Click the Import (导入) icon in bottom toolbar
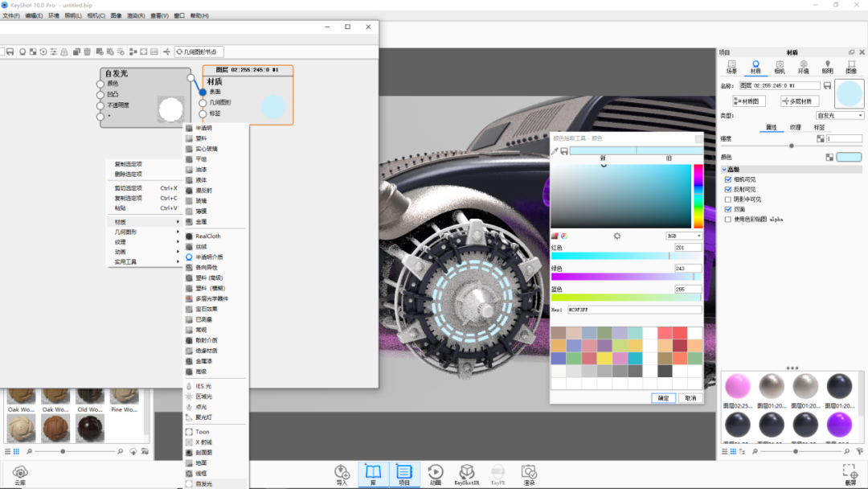Screen dimensions: 868x489 342,475
